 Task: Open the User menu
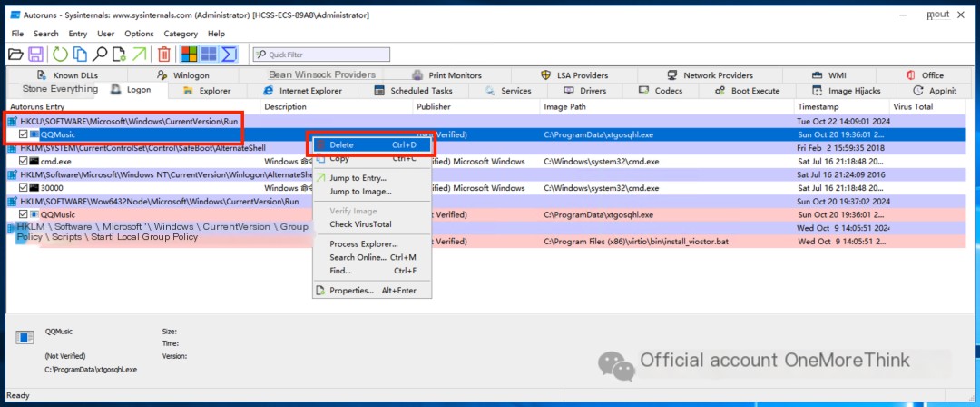pos(105,34)
